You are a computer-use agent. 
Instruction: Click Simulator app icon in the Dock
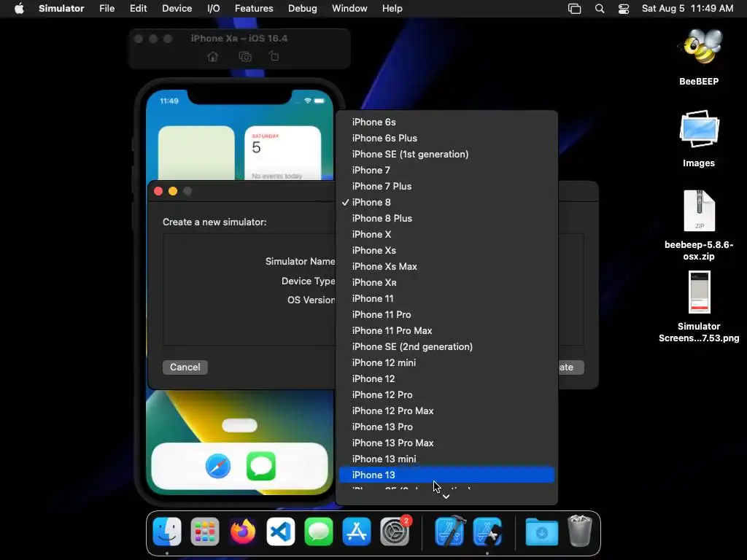coord(487,532)
